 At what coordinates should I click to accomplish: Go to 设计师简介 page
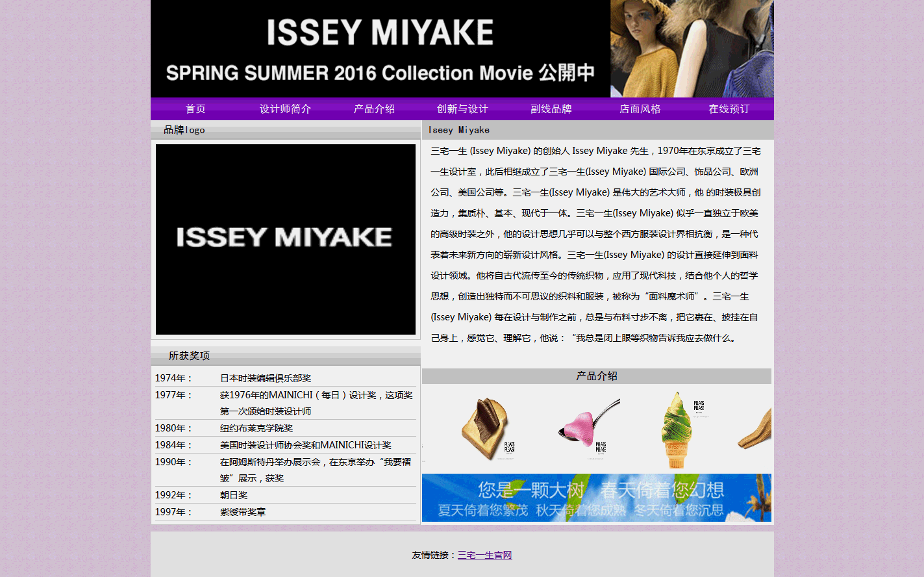tap(285, 109)
